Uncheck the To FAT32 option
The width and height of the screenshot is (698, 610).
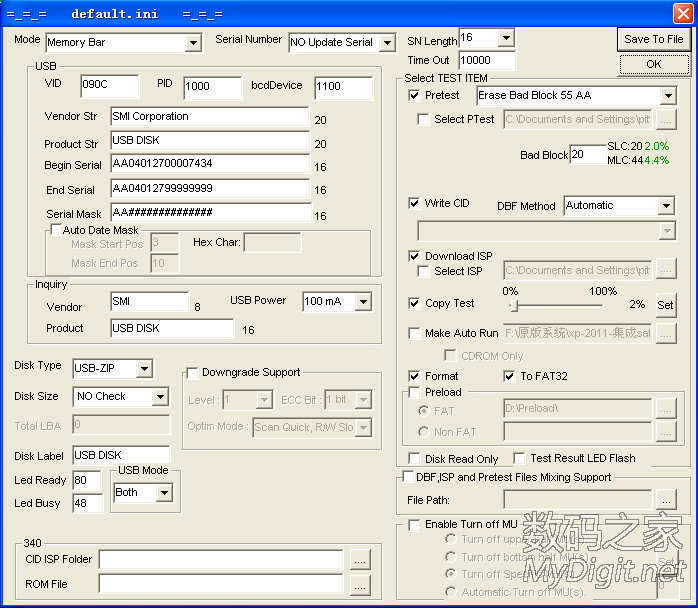coord(509,376)
